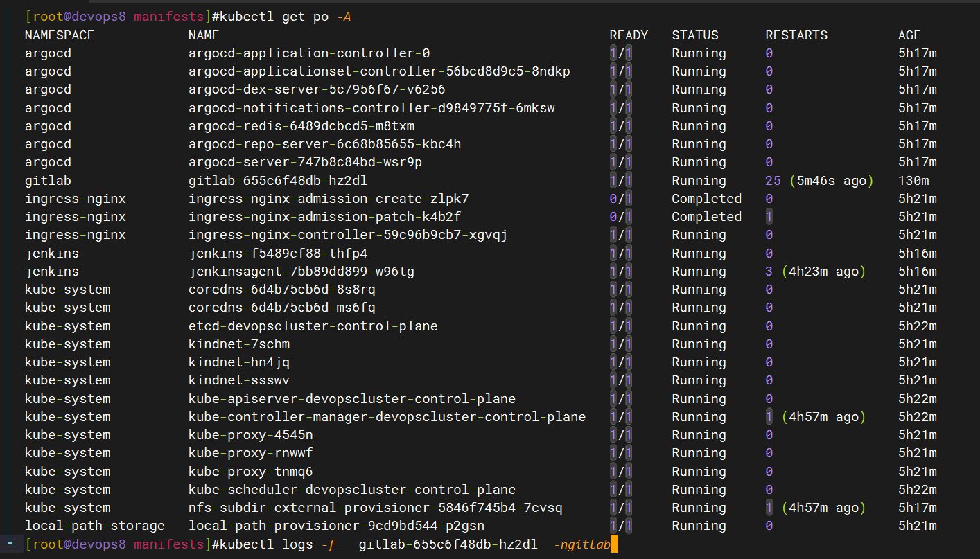Screen dimensions: 980x559
Task: Select nfs-subdir-external-provisioner-5846f745b4-7cvsq name
Action: click(x=376, y=508)
